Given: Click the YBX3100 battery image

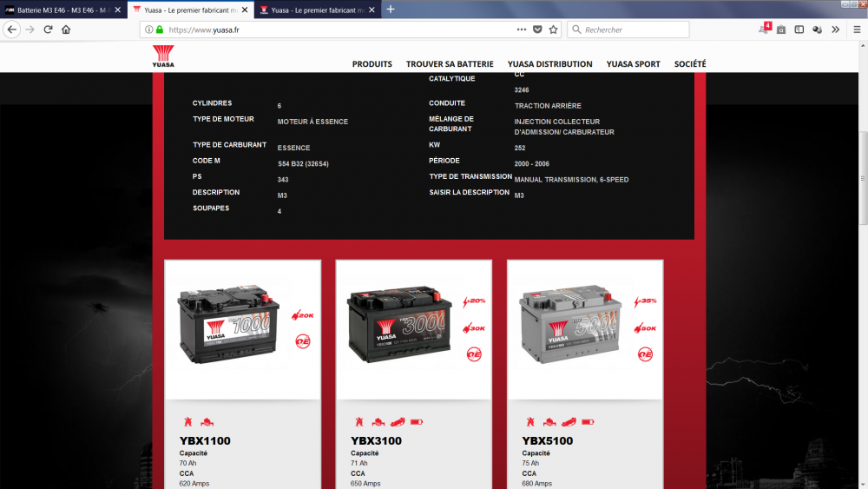Looking at the screenshot, I should click(x=399, y=324).
